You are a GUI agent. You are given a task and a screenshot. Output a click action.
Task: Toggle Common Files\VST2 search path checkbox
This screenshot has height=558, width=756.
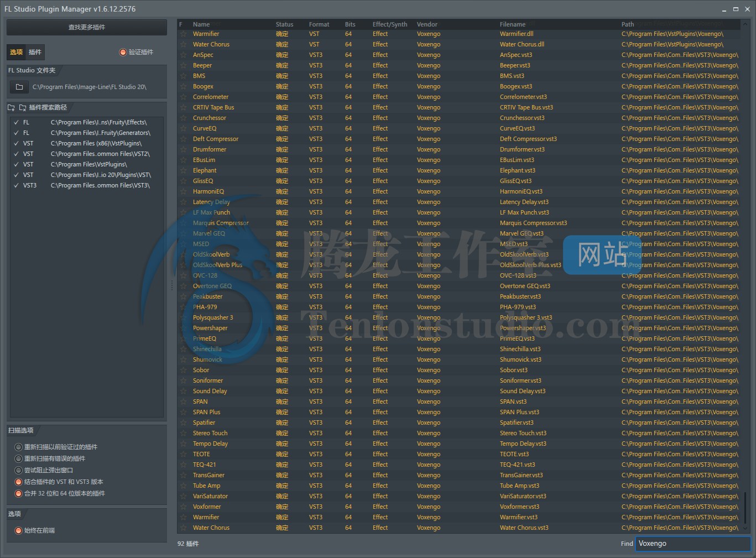16,154
